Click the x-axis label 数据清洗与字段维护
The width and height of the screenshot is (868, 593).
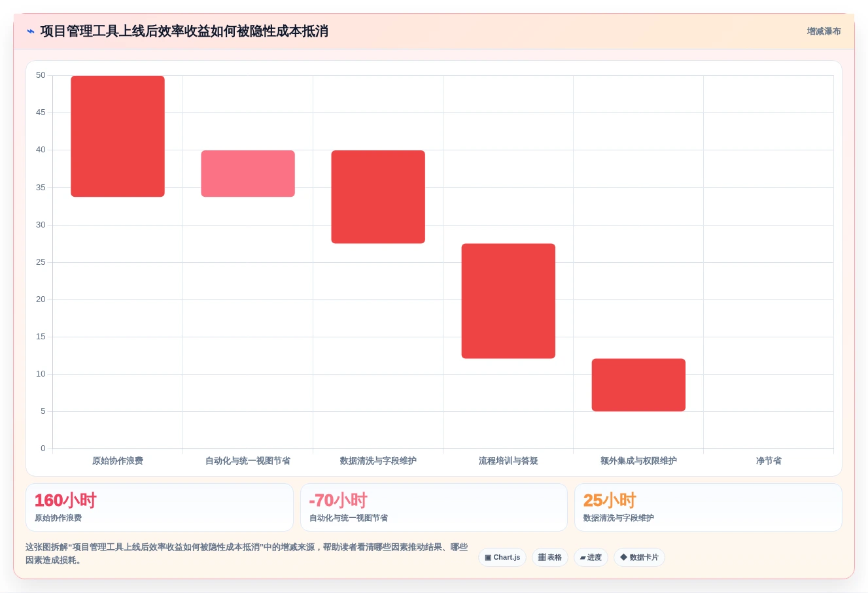(378, 461)
